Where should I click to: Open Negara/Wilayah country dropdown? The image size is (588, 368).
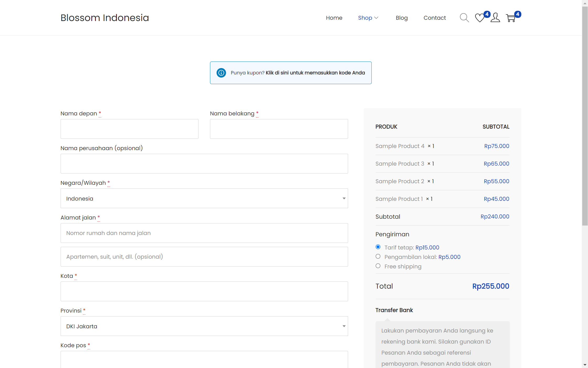click(204, 198)
